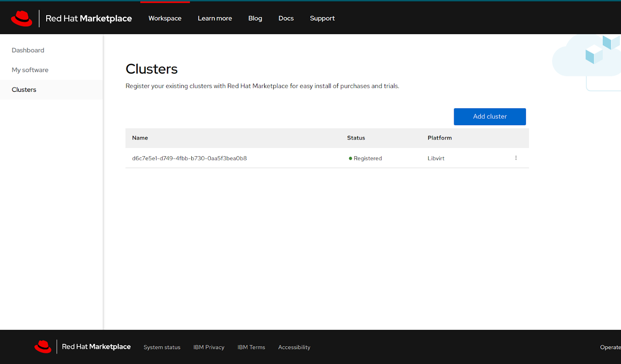Click the Operate link in the footer
This screenshot has height=364, width=621.
point(611,347)
